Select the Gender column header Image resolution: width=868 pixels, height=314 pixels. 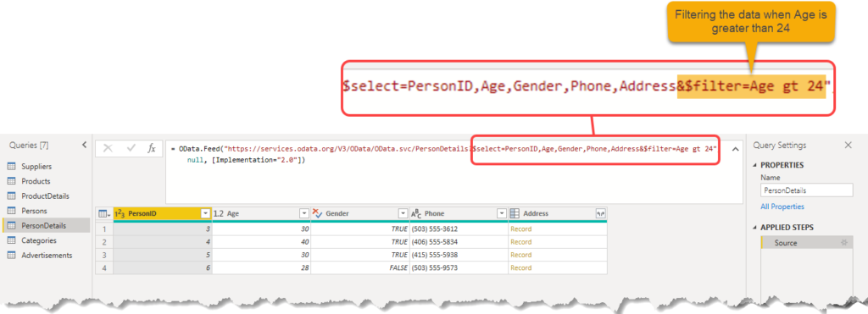[x=359, y=213]
